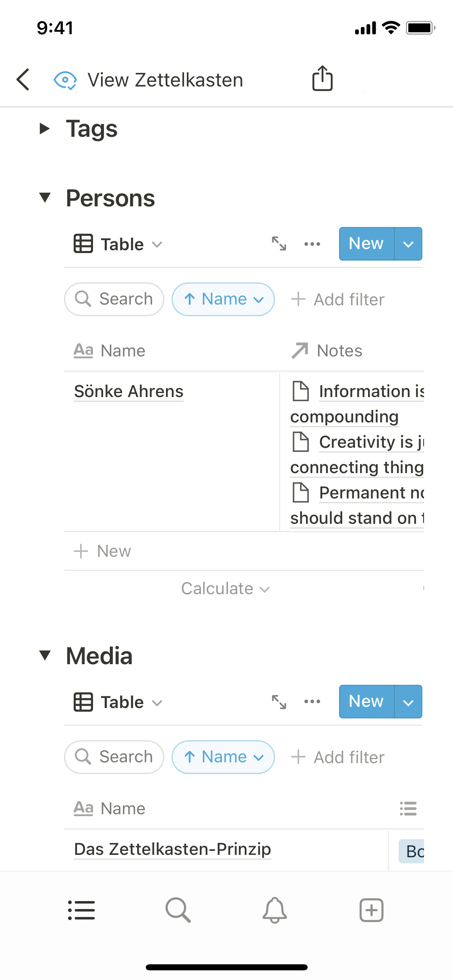Expand the Tags toggle section

45,129
